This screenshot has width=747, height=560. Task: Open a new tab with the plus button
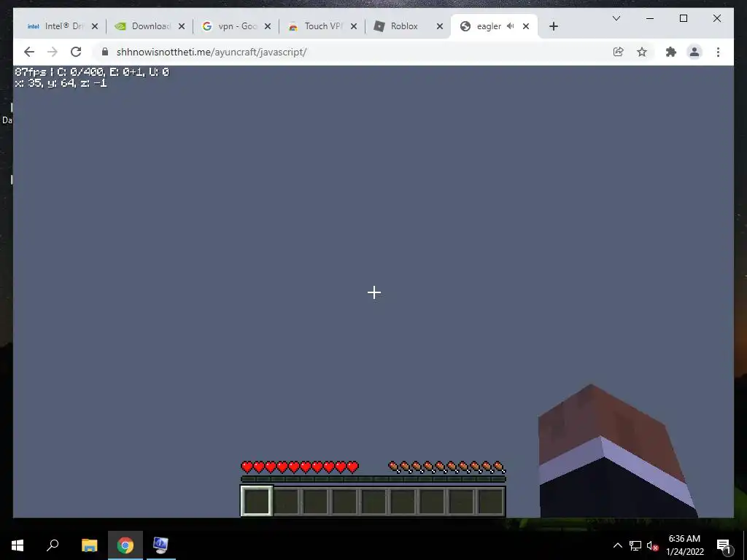pos(553,26)
